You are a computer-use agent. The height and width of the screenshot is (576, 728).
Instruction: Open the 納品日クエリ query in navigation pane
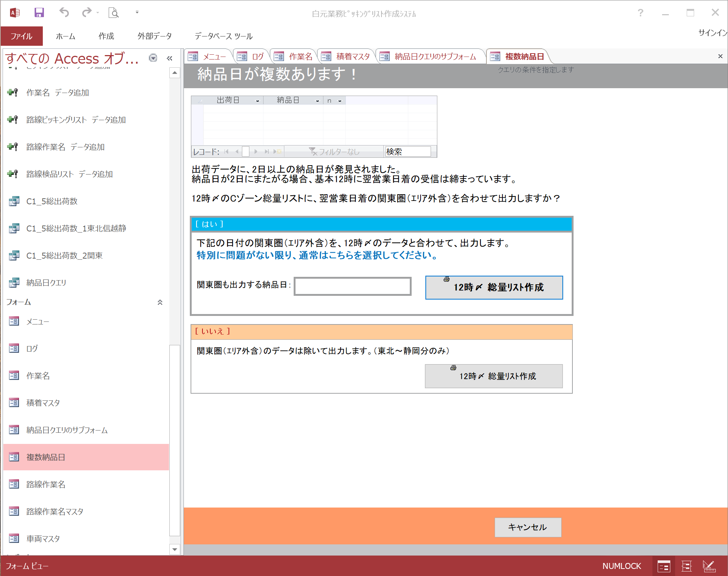tap(46, 283)
